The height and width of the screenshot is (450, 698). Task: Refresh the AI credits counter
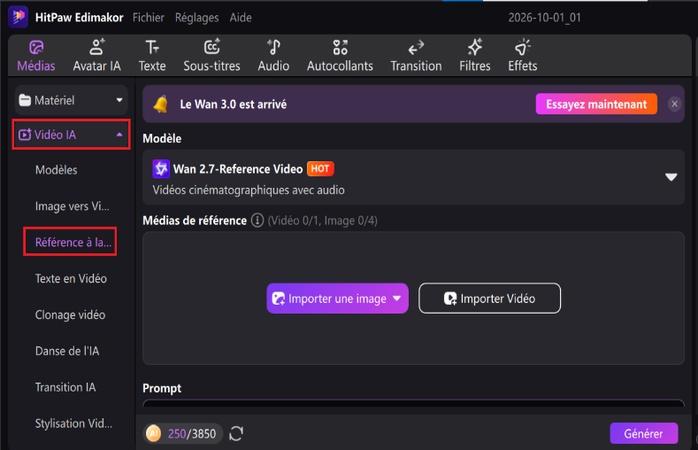pyautogui.click(x=236, y=433)
